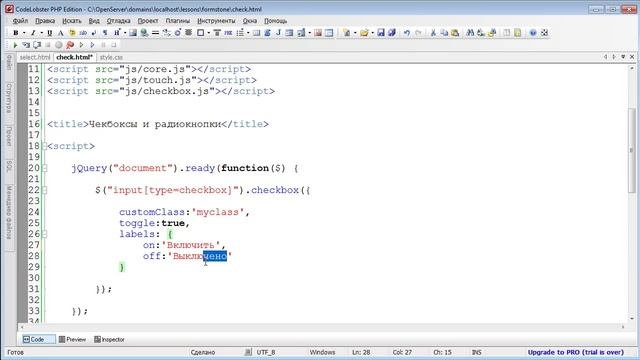The height and width of the screenshot is (360, 640).
Task: Open dropdown arrow next to heading icon
Action: [124, 33]
